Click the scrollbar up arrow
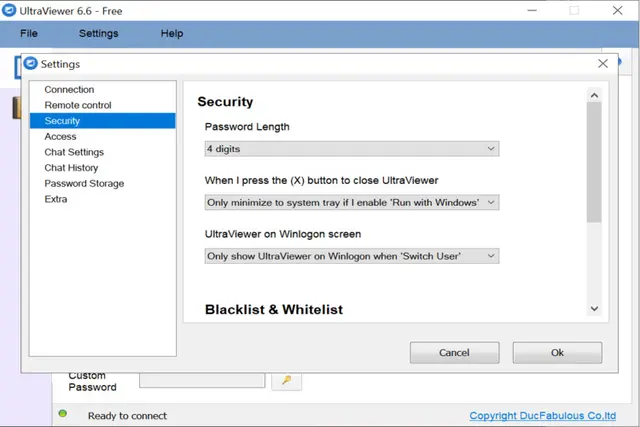This screenshot has height=427, width=640. (x=594, y=95)
